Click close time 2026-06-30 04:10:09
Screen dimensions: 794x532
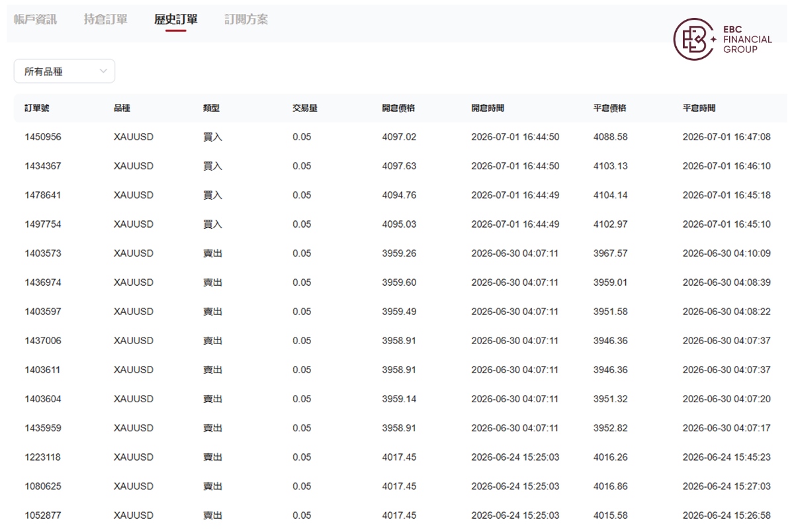tap(727, 253)
